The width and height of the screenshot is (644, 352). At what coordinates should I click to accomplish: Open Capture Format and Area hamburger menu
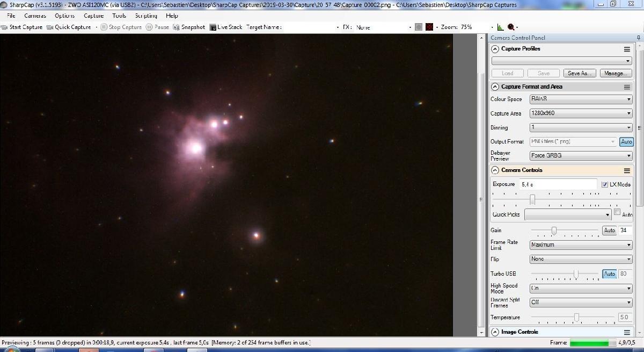(x=626, y=87)
